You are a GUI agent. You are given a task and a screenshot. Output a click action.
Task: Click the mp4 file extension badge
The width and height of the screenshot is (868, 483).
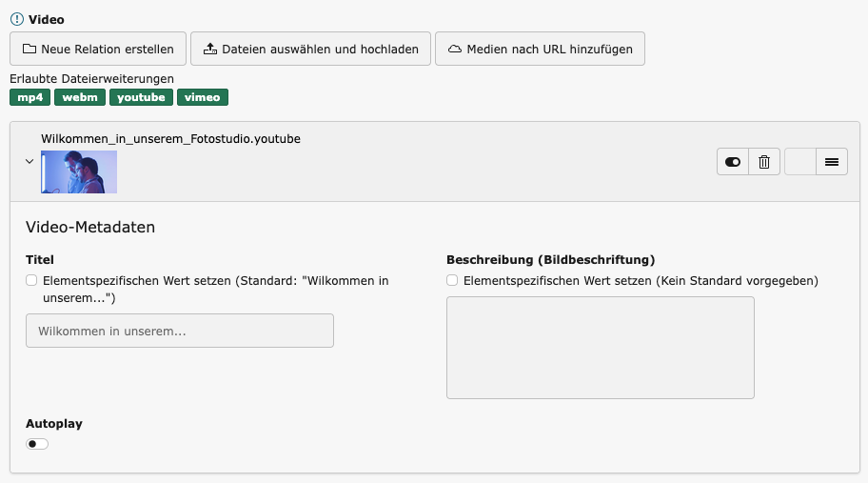pos(30,97)
